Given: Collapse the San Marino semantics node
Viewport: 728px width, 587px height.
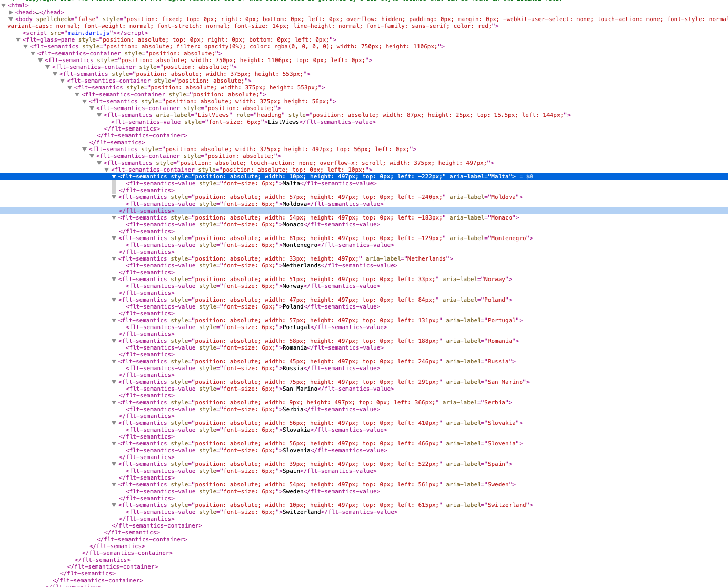Looking at the screenshot, I should click(114, 382).
